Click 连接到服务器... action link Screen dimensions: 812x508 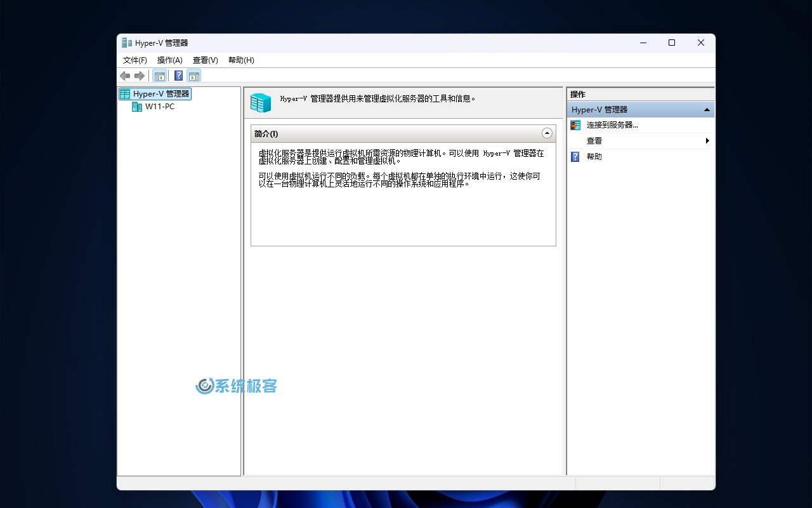(x=612, y=125)
